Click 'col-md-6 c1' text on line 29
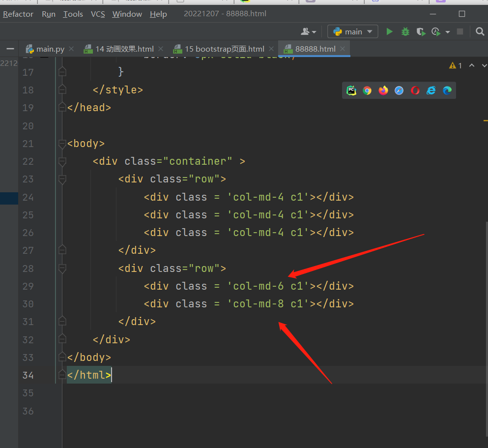The width and height of the screenshot is (488, 448). (268, 286)
